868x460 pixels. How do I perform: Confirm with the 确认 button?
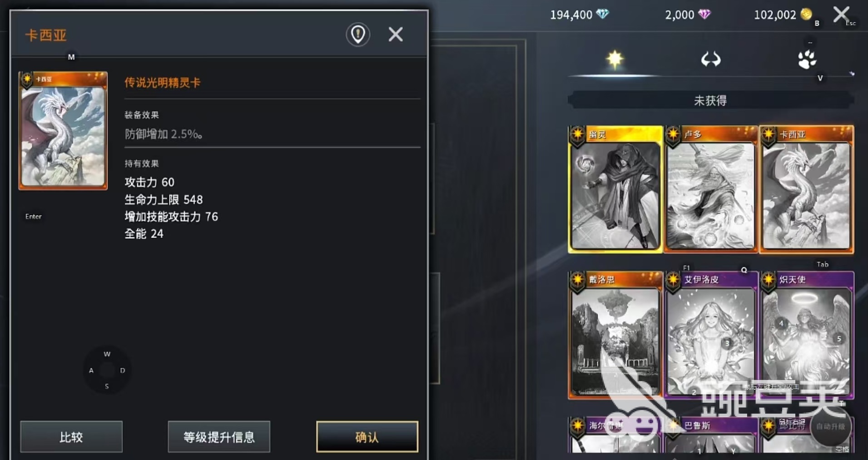(367, 437)
